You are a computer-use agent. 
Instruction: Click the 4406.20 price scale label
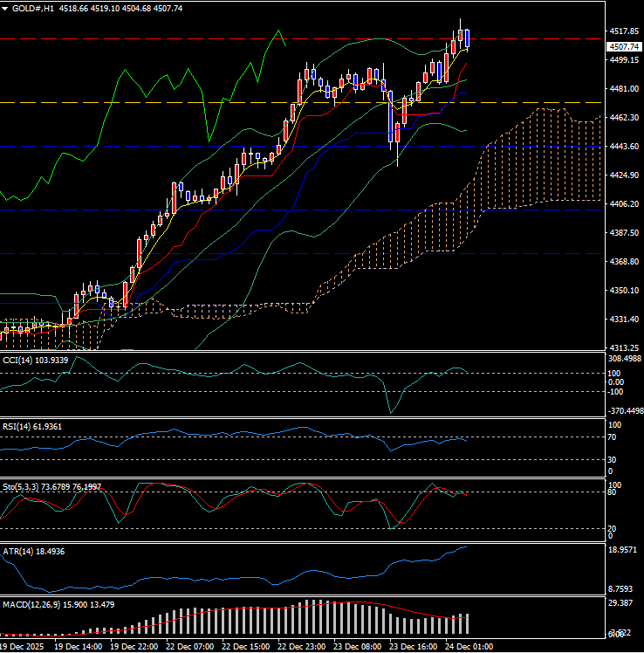[623, 204]
